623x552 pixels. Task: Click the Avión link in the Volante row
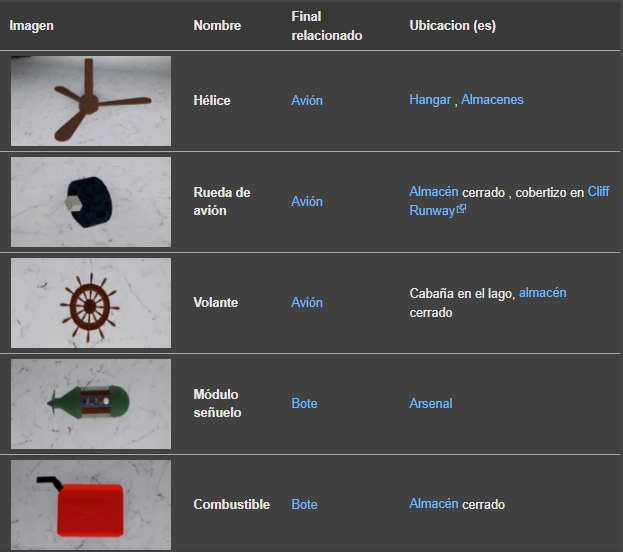point(307,303)
